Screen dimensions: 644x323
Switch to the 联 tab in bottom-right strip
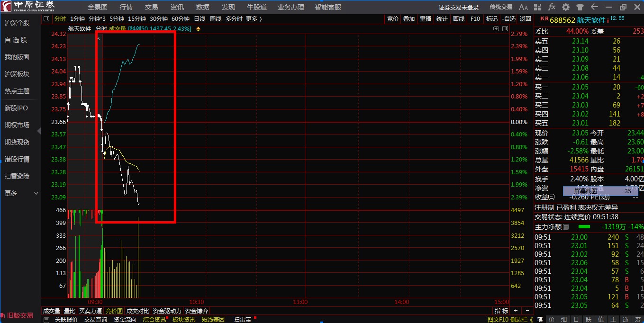point(589,320)
